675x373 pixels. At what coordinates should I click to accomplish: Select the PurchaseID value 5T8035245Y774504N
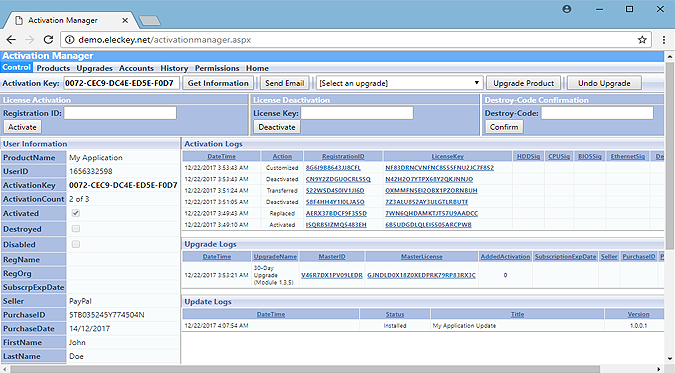click(x=107, y=315)
